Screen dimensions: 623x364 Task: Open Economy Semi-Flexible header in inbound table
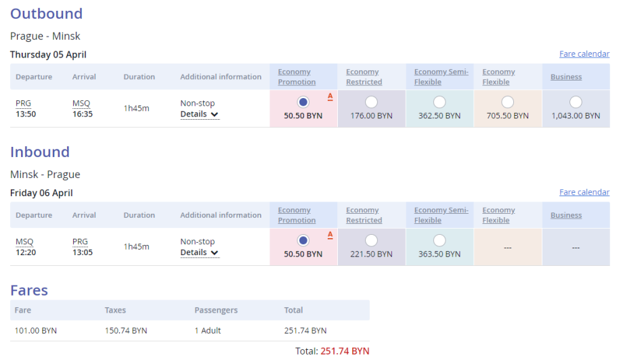(x=441, y=215)
